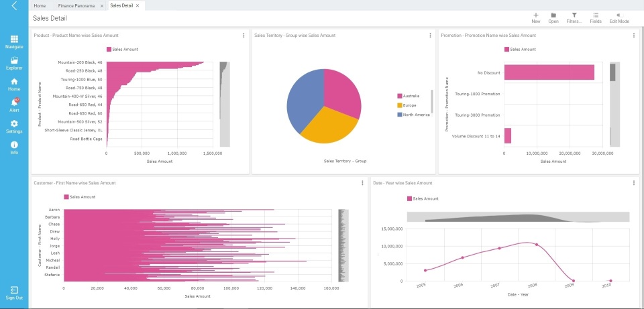The height and width of the screenshot is (309, 644).
Task: Click the pie legend scrollbar
Action: [431, 101]
